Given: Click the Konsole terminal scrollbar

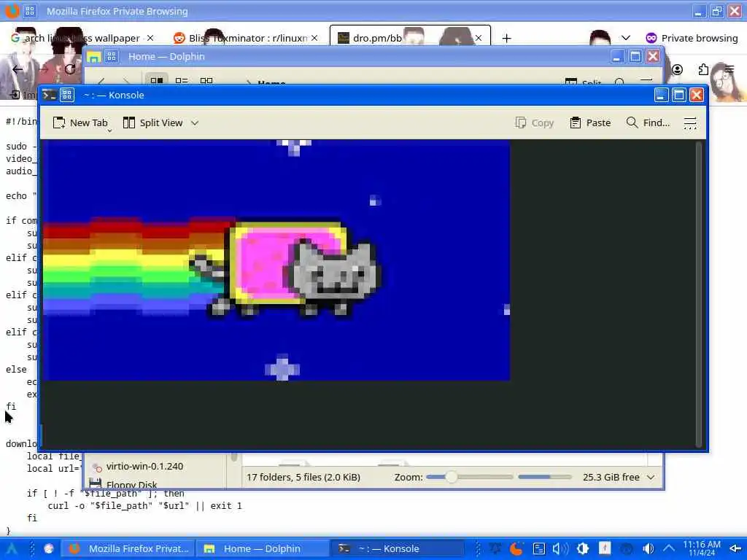Looking at the screenshot, I should coord(698,294).
